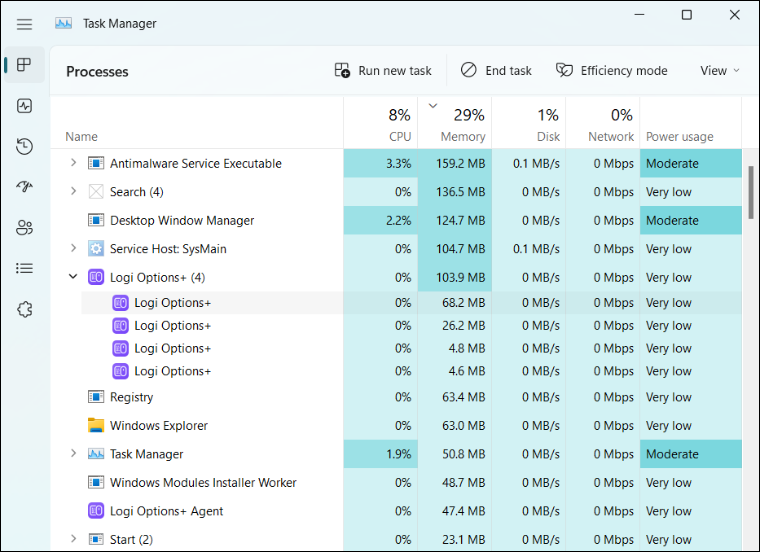The width and height of the screenshot is (760, 552).
Task: Switch to the Performance page in sidebar
Action: (24, 106)
